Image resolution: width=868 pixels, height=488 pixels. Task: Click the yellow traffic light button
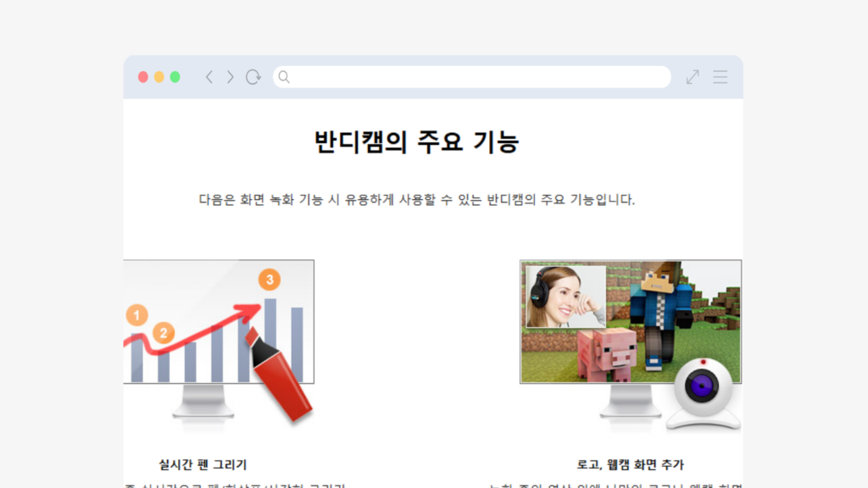157,76
